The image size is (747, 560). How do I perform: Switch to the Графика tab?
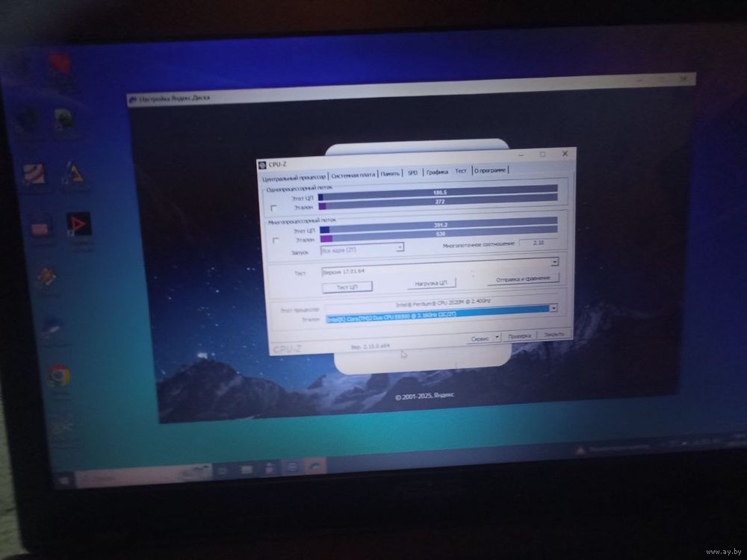pyautogui.click(x=437, y=172)
